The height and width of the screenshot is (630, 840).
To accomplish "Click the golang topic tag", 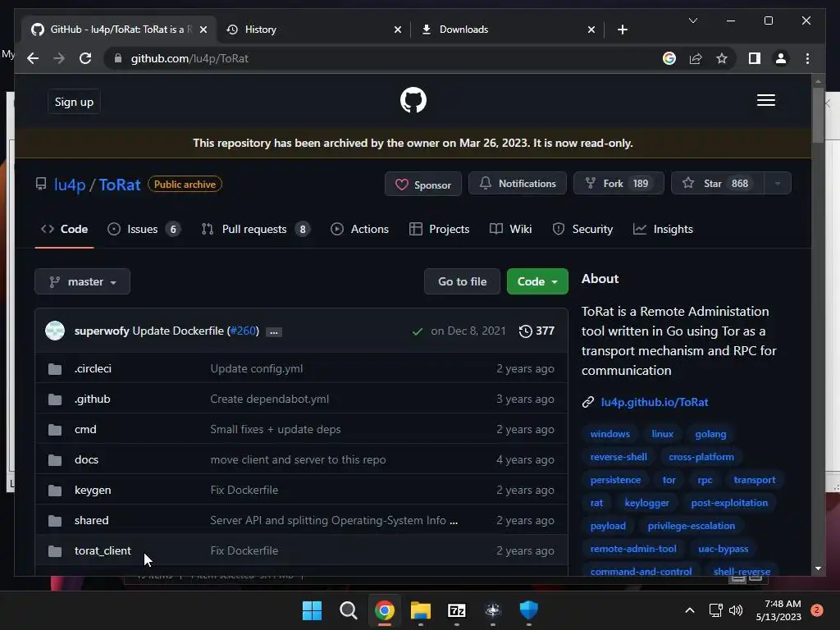I will [x=710, y=434].
